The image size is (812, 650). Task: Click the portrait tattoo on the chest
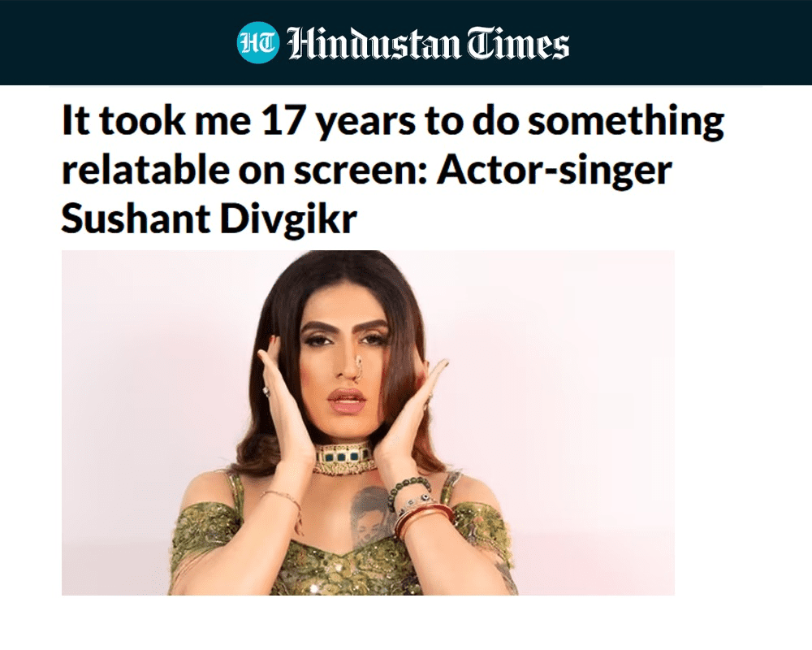pyautogui.click(x=370, y=512)
